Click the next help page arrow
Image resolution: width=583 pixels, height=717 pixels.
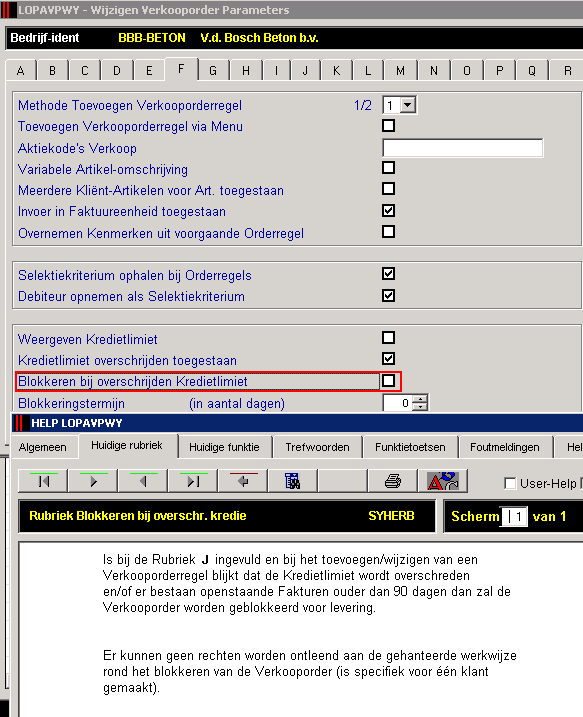pos(93,481)
